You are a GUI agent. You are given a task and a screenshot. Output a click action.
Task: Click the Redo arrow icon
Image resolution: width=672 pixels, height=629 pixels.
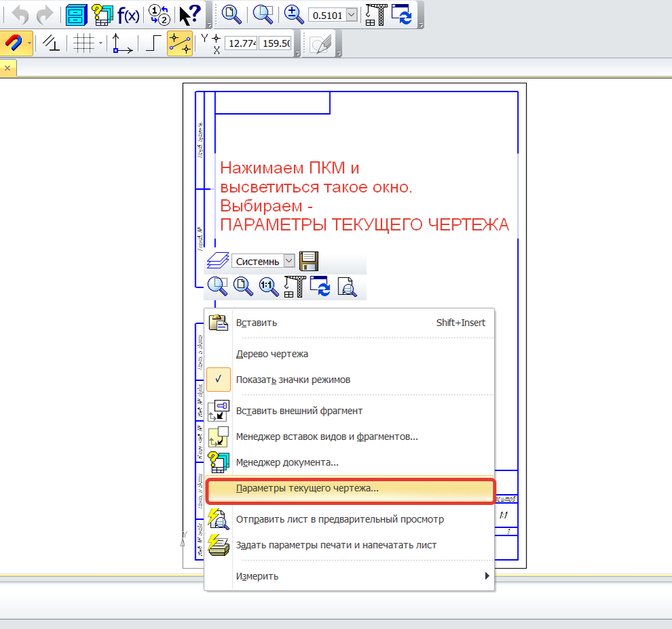(45, 14)
